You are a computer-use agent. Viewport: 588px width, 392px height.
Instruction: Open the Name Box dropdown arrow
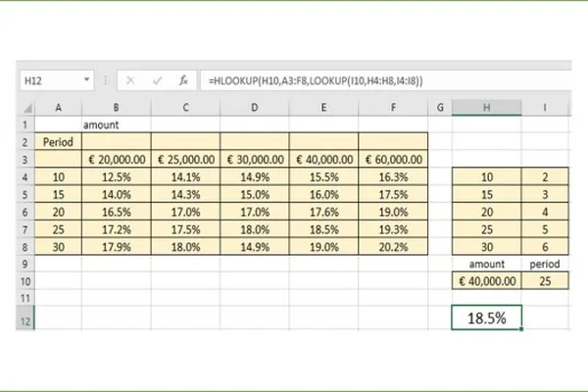(x=86, y=79)
